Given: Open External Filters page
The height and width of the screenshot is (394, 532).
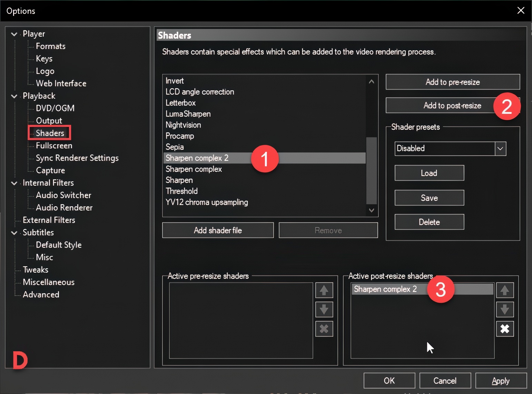Looking at the screenshot, I should (49, 220).
